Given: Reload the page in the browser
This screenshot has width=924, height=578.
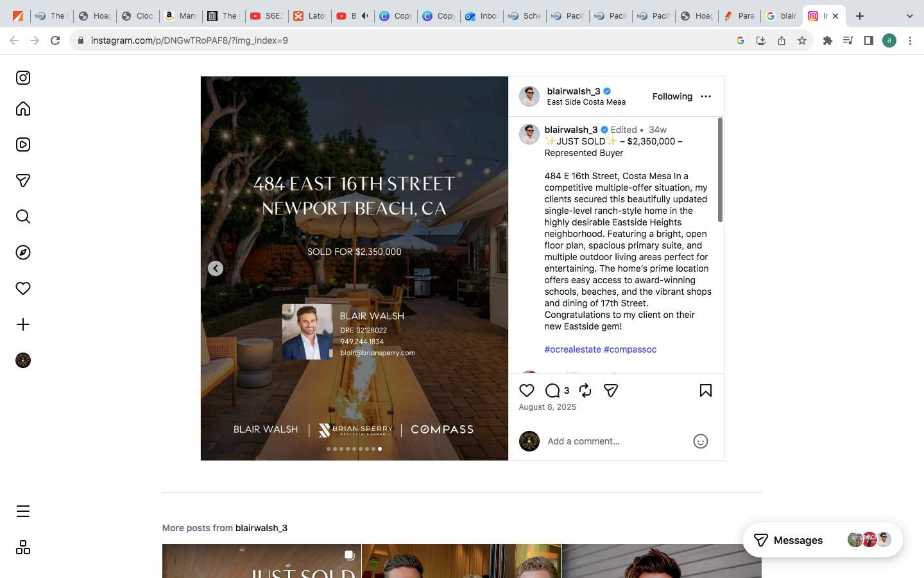Looking at the screenshot, I should pyautogui.click(x=55, y=40).
